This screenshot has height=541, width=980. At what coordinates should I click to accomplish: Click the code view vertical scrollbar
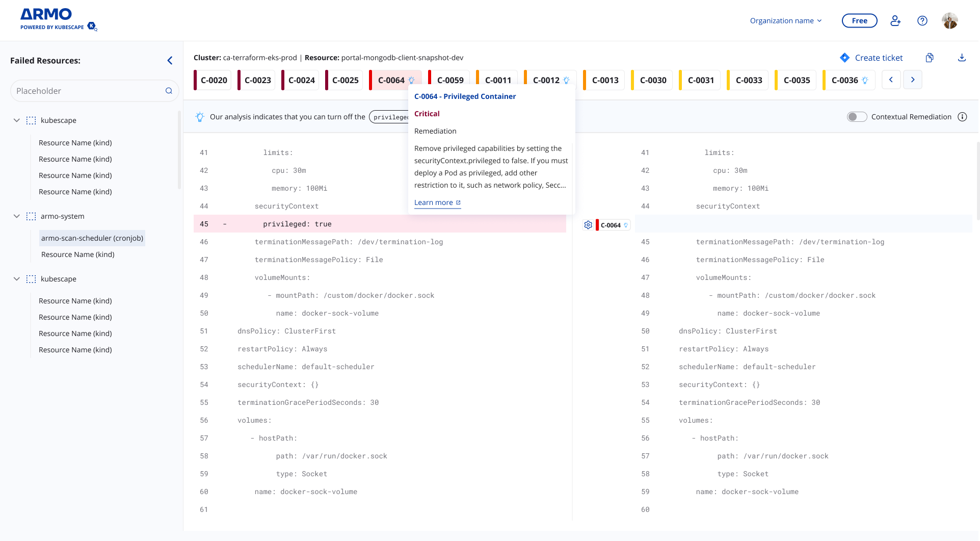click(x=977, y=181)
